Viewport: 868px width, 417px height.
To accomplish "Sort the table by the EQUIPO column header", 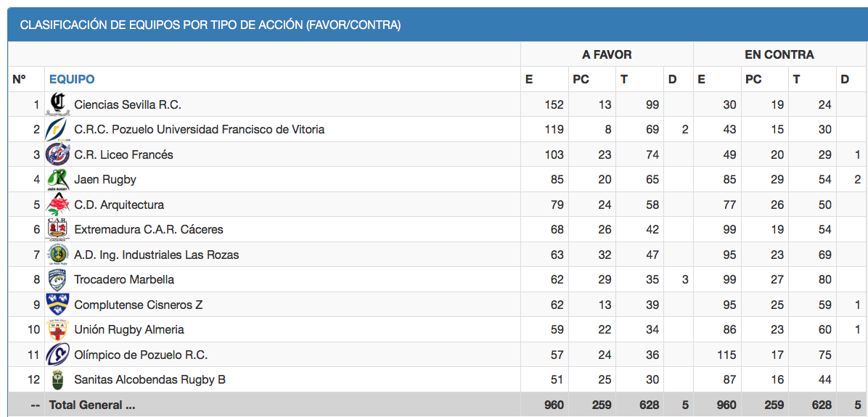I will [x=72, y=80].
